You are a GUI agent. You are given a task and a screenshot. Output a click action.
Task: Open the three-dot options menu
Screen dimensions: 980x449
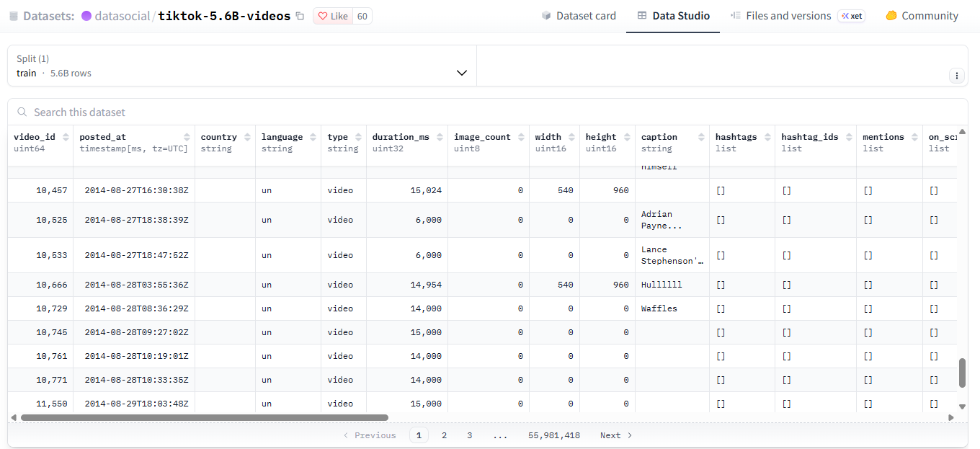click(x=957, y=75)
